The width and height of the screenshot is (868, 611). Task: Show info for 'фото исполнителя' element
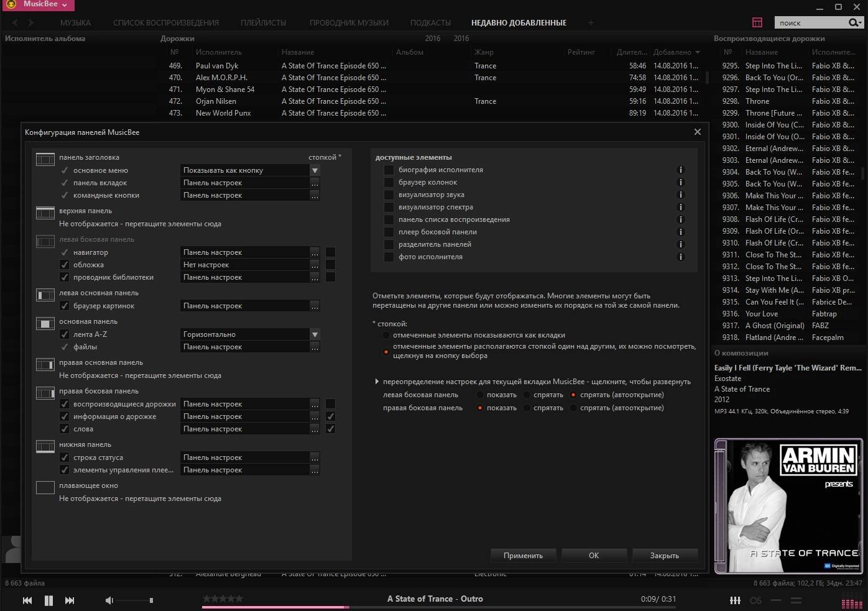tap(680, 257)
